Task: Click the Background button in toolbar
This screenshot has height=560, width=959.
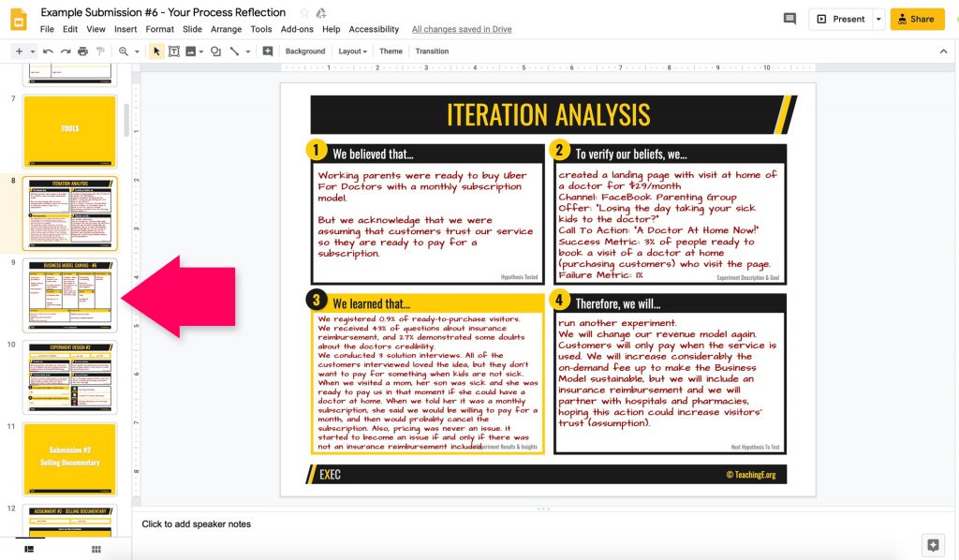Action: (305, 52)
